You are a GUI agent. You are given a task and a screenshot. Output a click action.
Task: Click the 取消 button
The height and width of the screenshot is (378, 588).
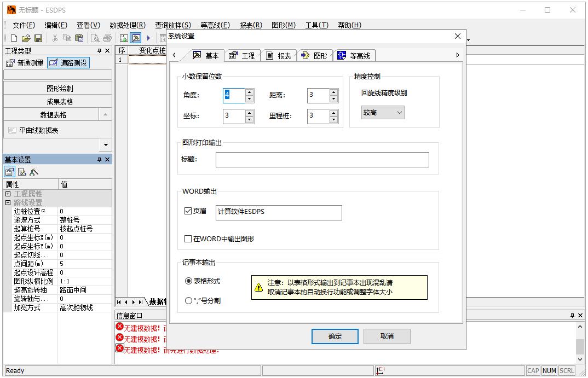point(387,336)
